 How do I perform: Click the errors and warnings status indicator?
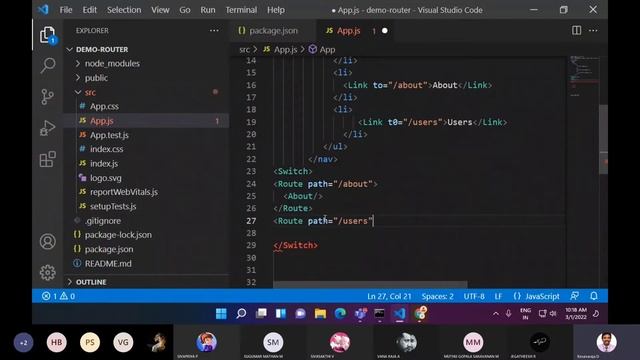pos(58,296)
